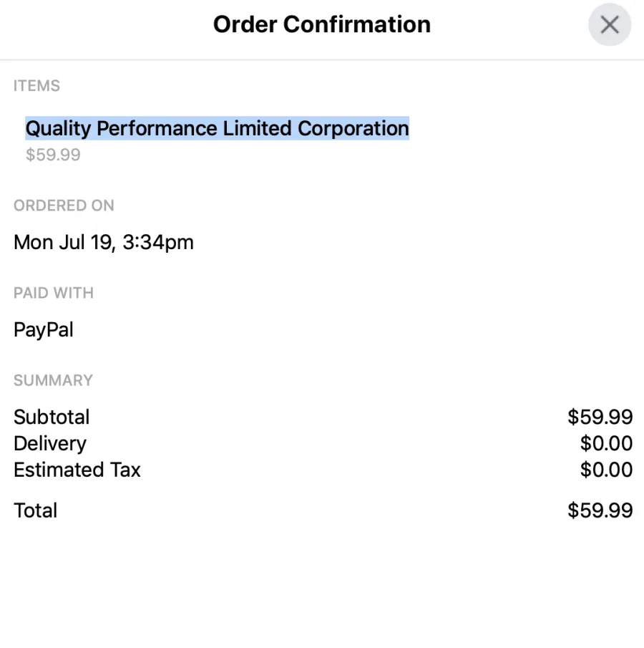Click the Total row label

pos(36,511)
